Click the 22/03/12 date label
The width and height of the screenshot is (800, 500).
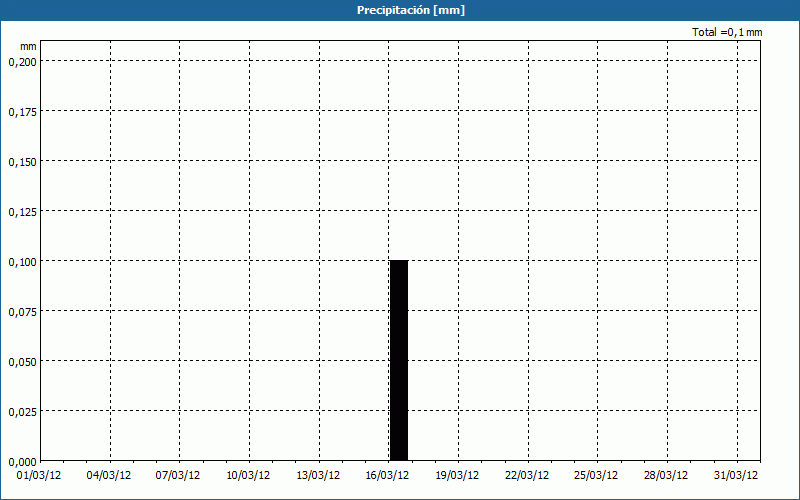[527, 475]
